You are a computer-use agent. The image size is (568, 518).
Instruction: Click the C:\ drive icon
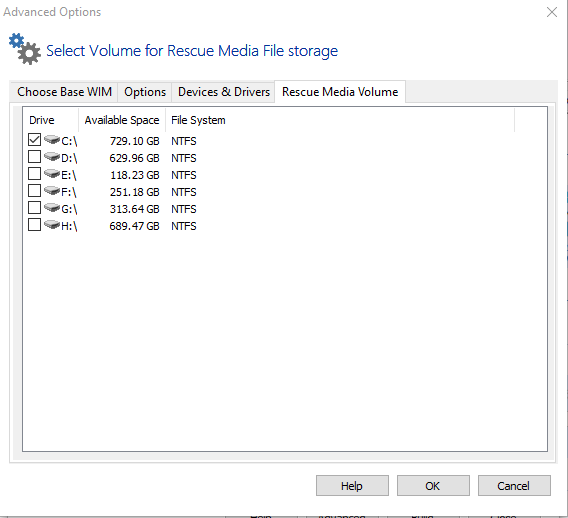pyautogui.click(x=52, y=139)
